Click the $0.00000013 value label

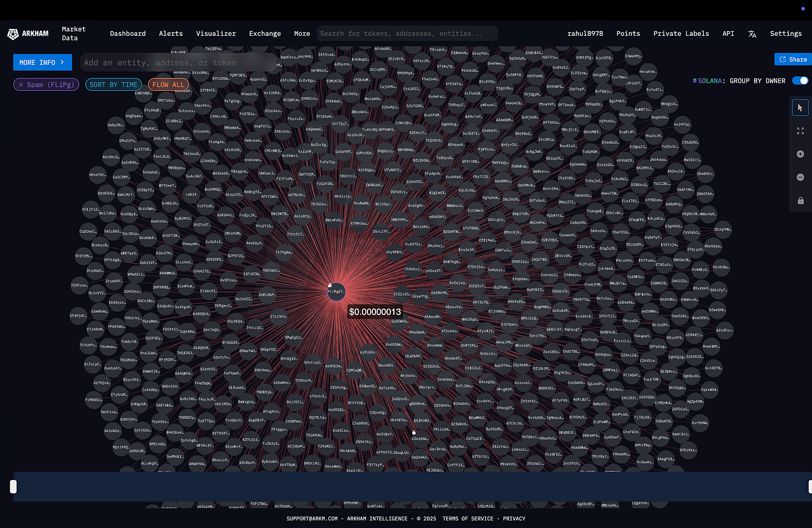(375, 311)
